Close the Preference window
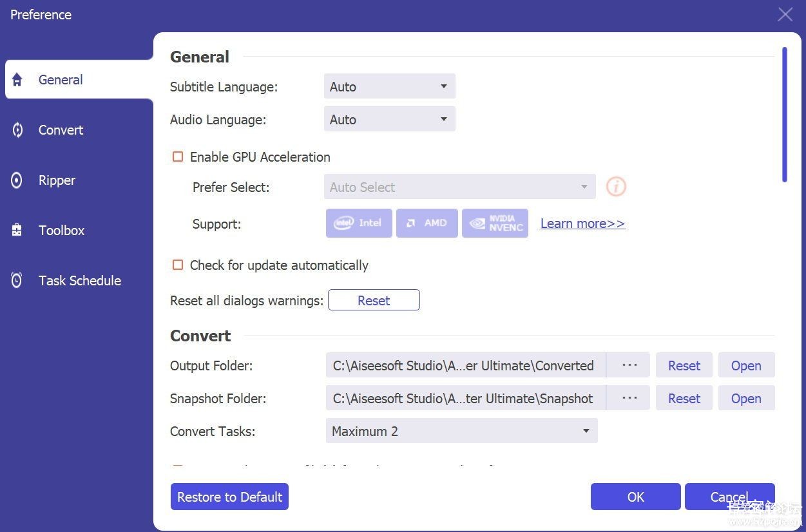 click(785, 14)
